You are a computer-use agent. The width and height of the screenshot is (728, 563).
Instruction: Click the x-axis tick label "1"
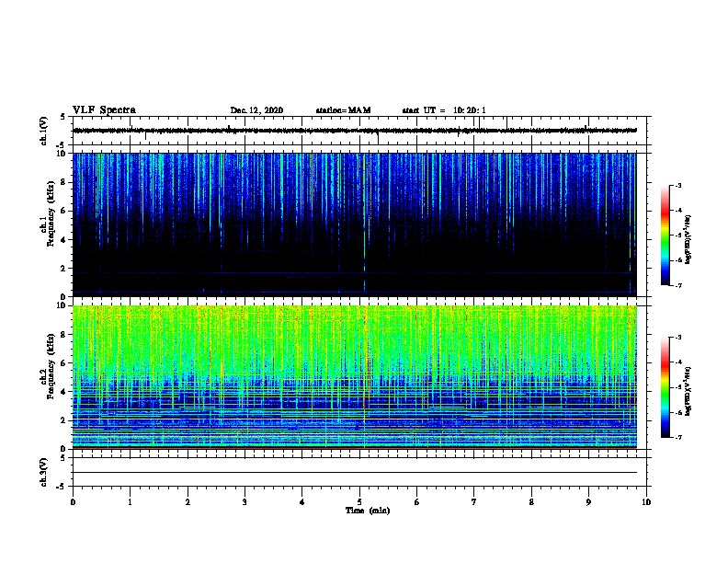point(130,501)
